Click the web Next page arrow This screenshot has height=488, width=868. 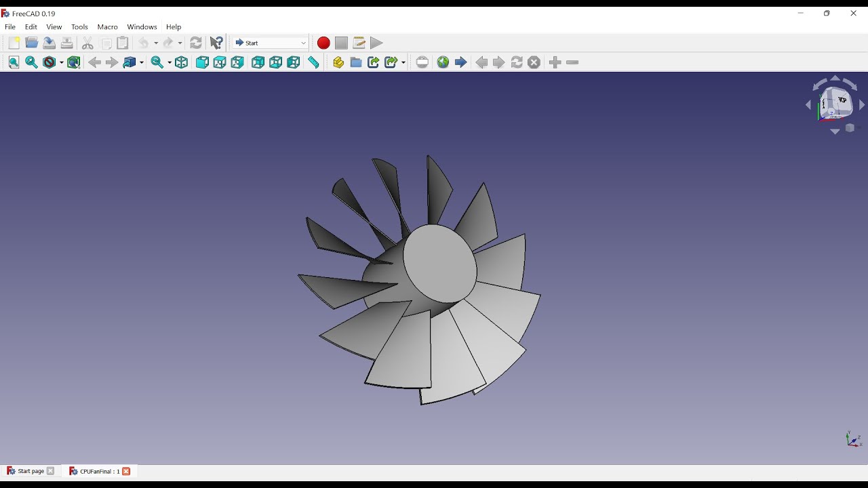[x=499, y=62]
